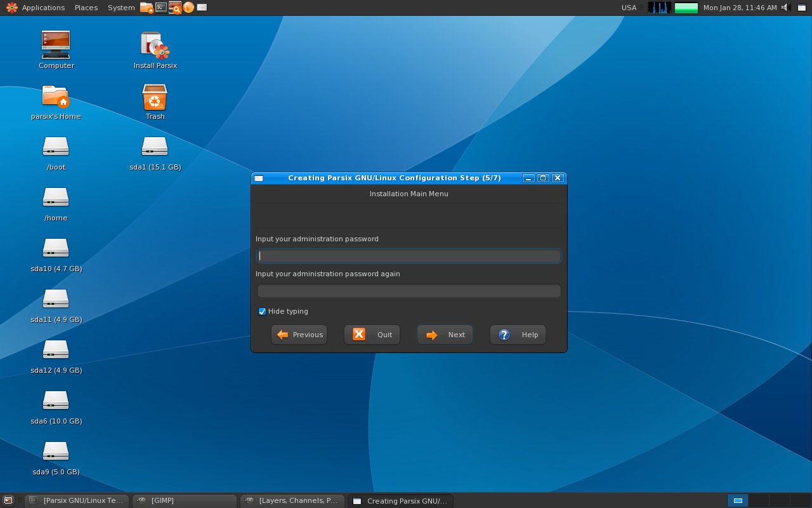Switch to the GIMP taskbar window

pyautogui.click(x=185, y=500)
